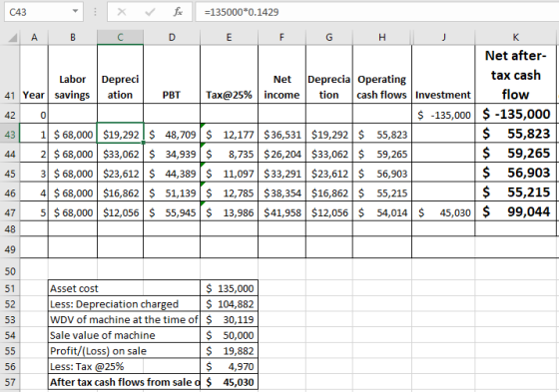
Task: Select row 41 header
Action: pyautogui.click(x=10, y=74)
